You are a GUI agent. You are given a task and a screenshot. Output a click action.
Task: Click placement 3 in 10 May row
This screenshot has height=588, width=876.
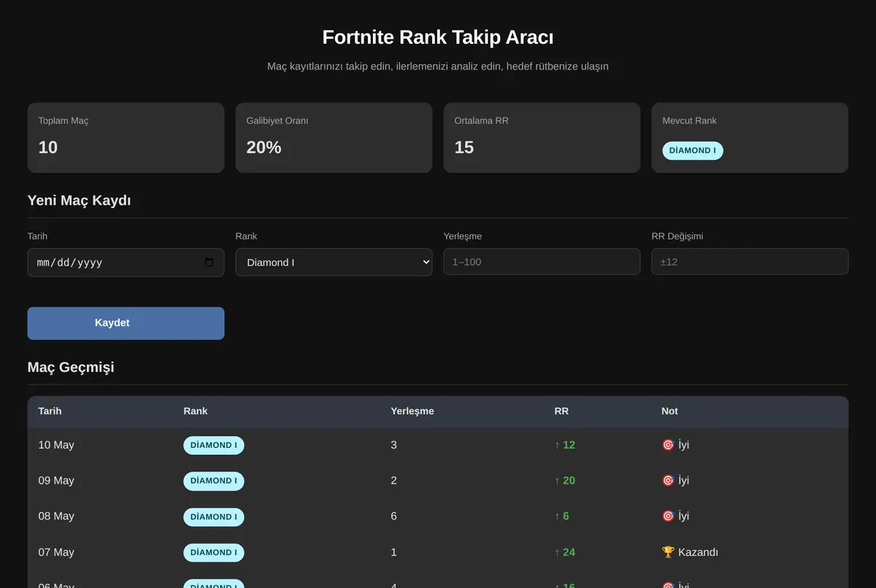click(394, 445)
